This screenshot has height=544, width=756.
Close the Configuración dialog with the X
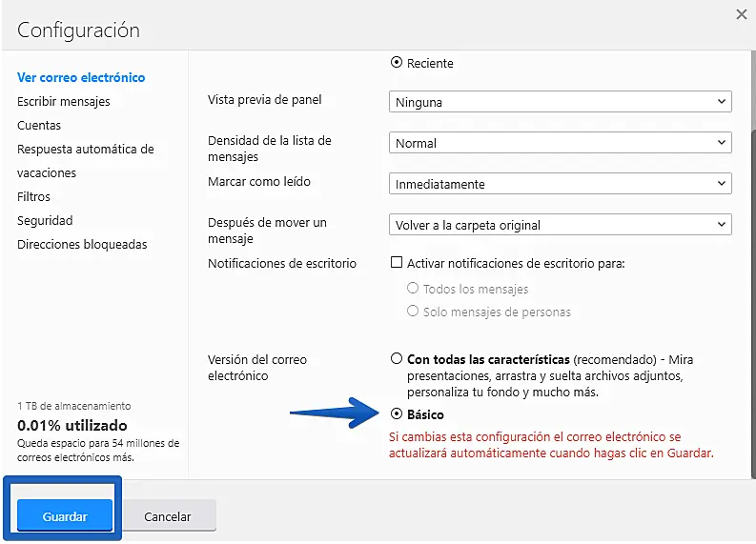pyautogui.click(x=742, y=14)
